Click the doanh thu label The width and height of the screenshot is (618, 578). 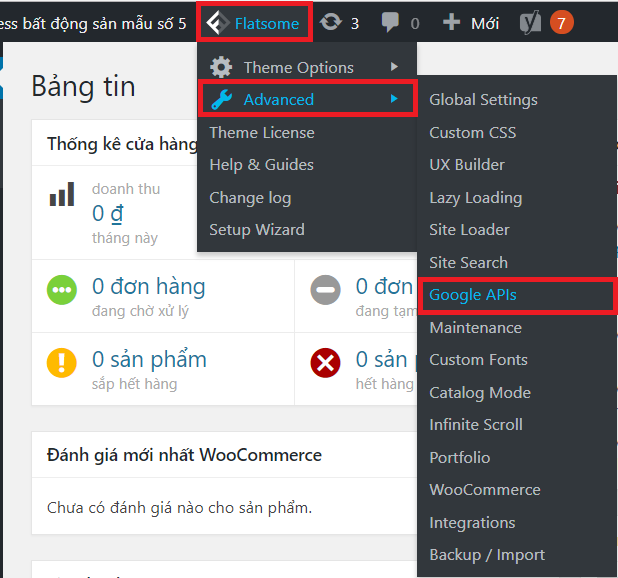tap(126, 189)
